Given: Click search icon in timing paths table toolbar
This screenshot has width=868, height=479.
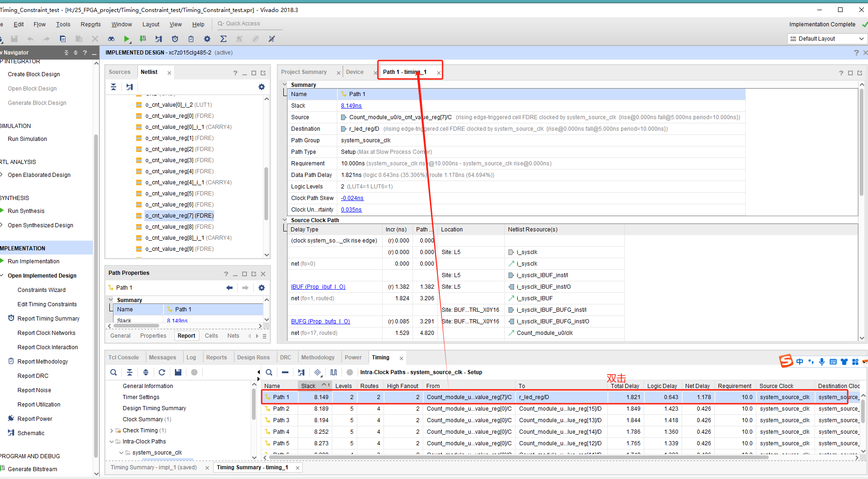Looking at the screenshot, I should point(269,372).
